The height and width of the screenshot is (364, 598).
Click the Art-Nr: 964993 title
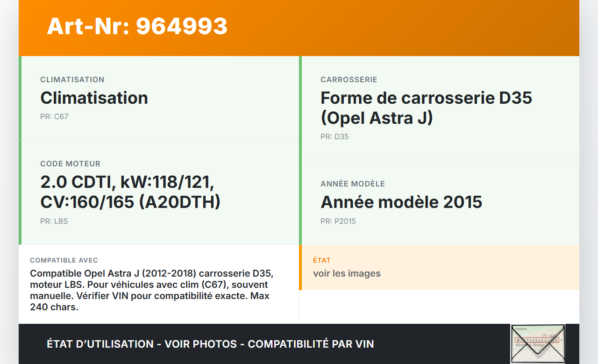[137, 27]
